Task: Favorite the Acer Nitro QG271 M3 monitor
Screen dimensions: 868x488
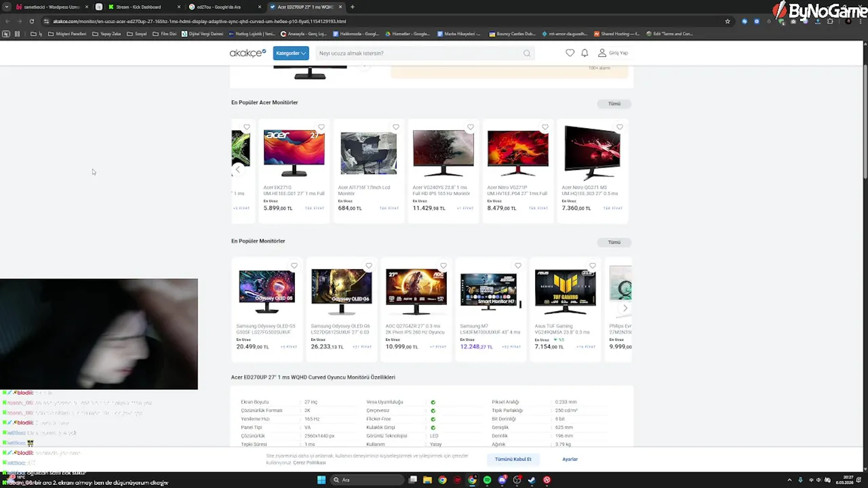Action: pos(620,127)
